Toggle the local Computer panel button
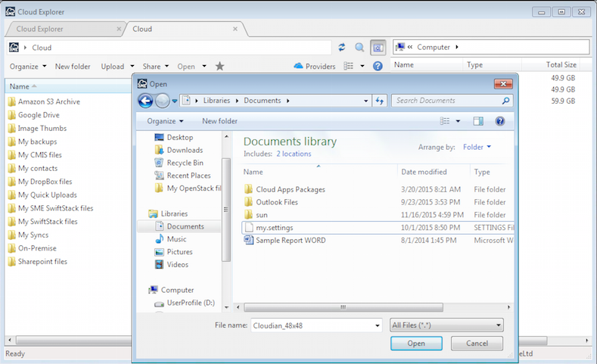This screenshot has height=364, width=597. (x=378, y=47)
